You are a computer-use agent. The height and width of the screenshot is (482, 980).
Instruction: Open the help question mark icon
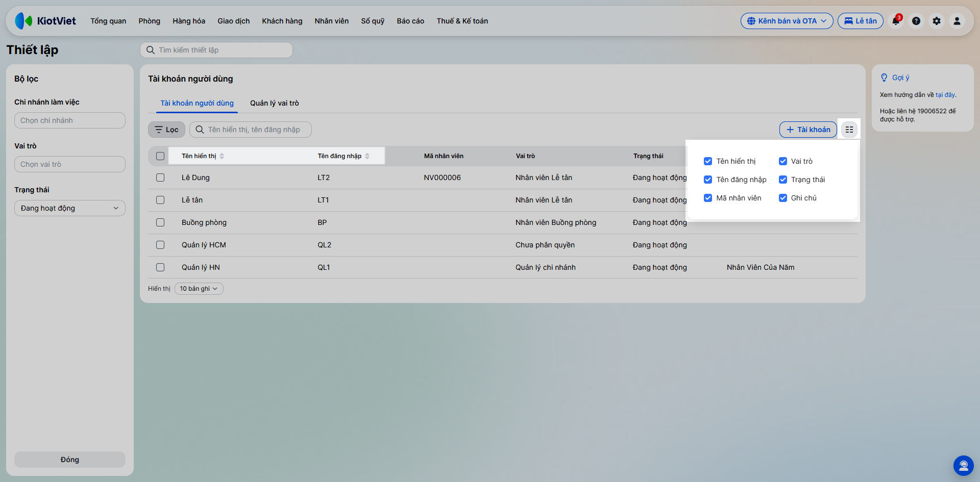point(916,21)
